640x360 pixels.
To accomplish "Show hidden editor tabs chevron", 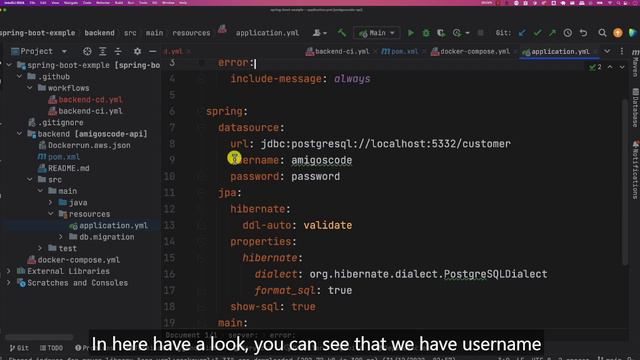I will tap(607, 51).
